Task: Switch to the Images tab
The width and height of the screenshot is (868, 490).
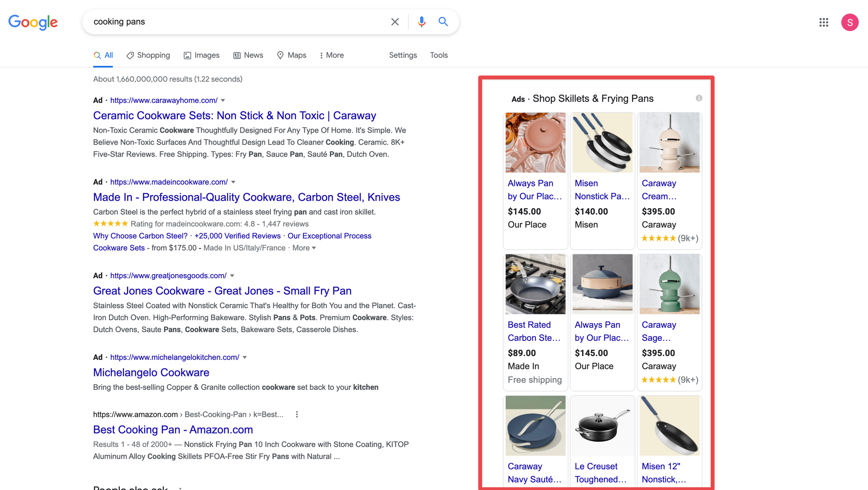Action: (x=202, y=56)
